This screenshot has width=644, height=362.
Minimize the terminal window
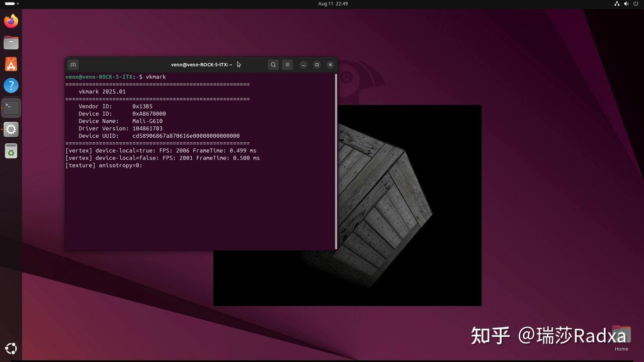coord(303,65)
